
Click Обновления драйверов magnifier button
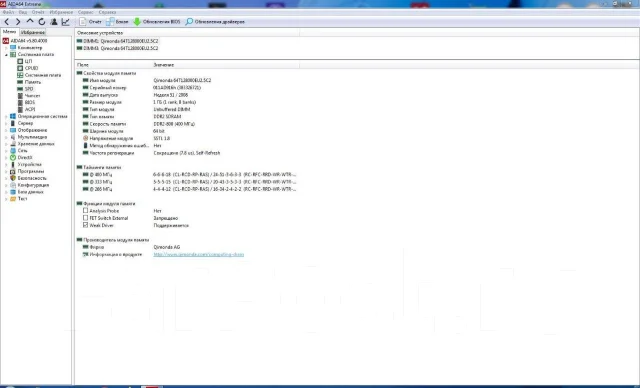tap(215, 22)
